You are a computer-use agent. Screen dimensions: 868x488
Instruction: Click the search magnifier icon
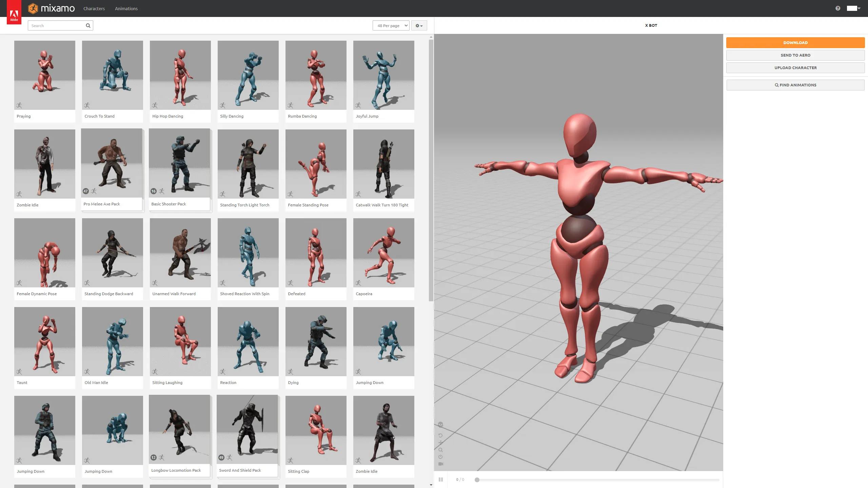[x=88, y=25]
